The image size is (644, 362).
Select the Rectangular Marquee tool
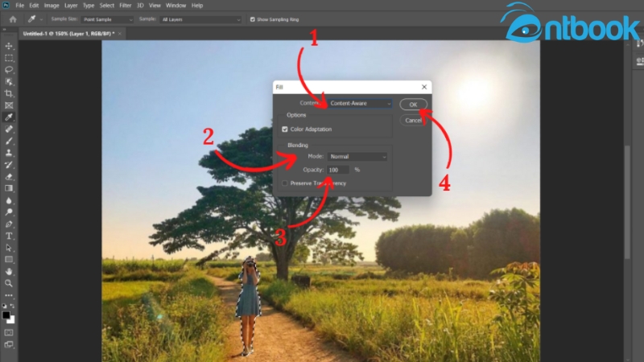click(9, 58)
